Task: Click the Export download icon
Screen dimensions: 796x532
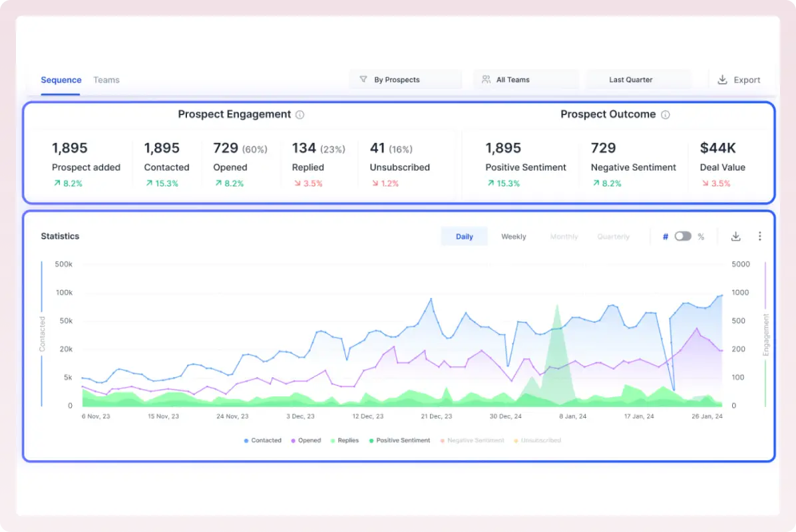Action: tap(721, 79)
